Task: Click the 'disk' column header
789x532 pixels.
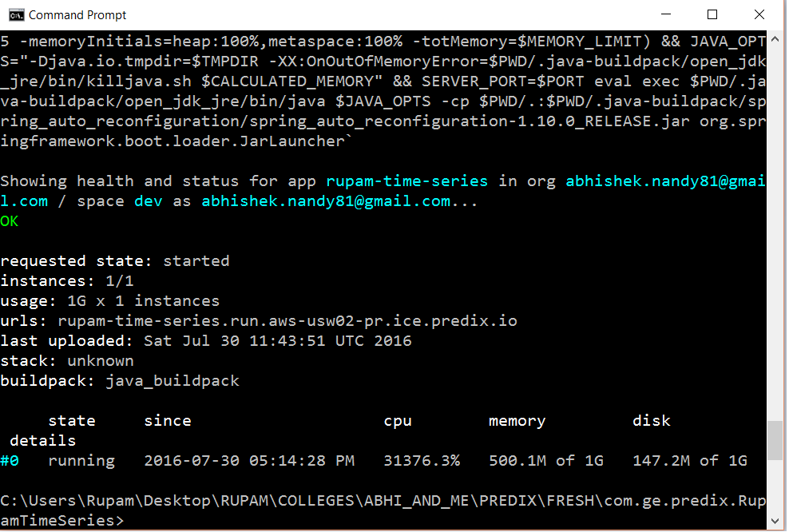Action: tap(651, 421)
